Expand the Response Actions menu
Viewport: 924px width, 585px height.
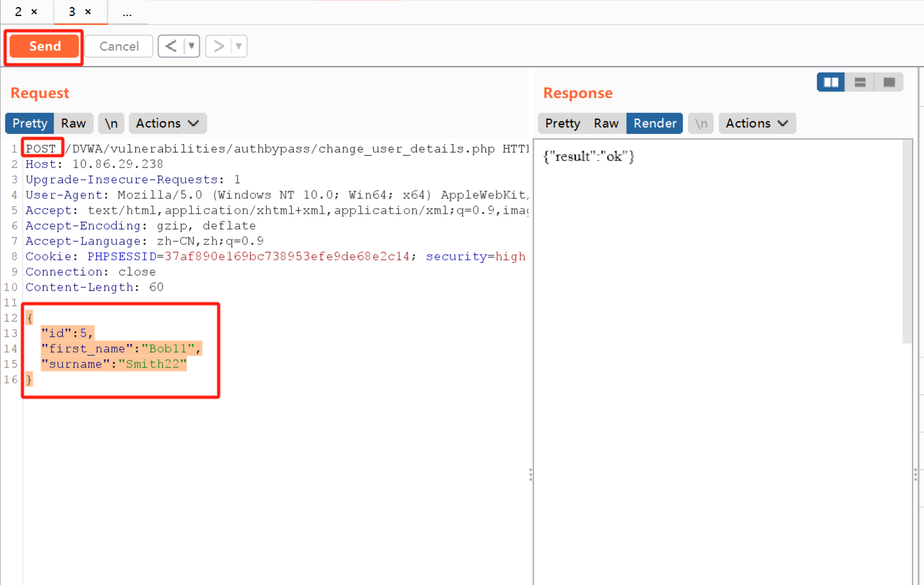click(757, 123)
